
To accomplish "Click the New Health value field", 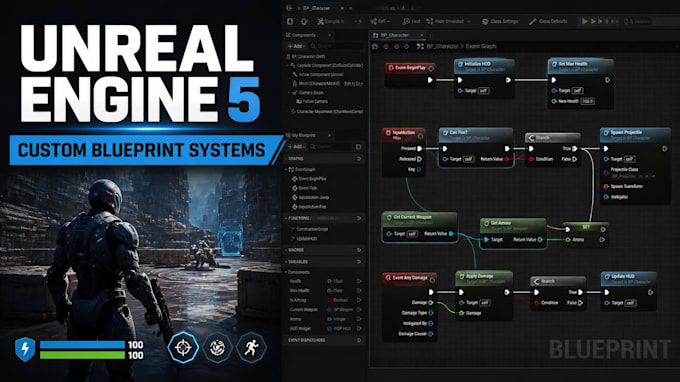I will (587, 101).
